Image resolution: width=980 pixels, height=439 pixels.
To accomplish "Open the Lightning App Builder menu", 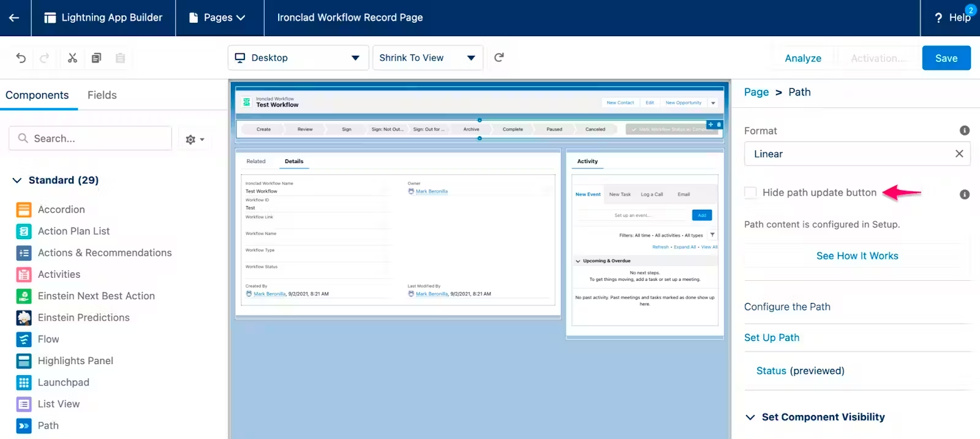I will (104, 18).
